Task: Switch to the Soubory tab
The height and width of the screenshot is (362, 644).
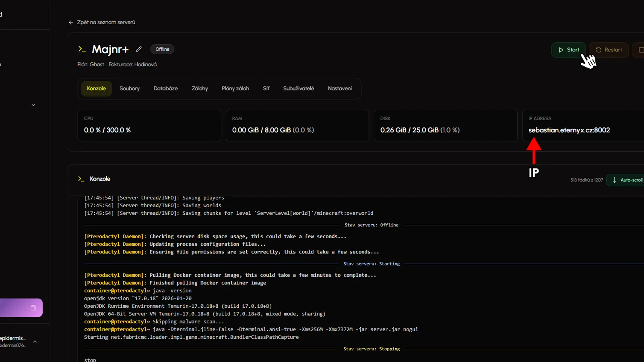Action: pos(130,88)
